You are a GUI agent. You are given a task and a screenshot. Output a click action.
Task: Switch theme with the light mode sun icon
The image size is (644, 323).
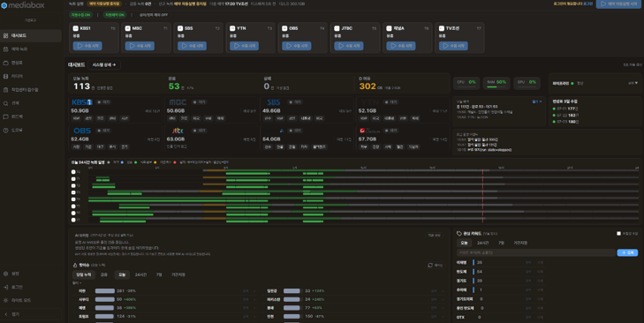tap(6, 300)
